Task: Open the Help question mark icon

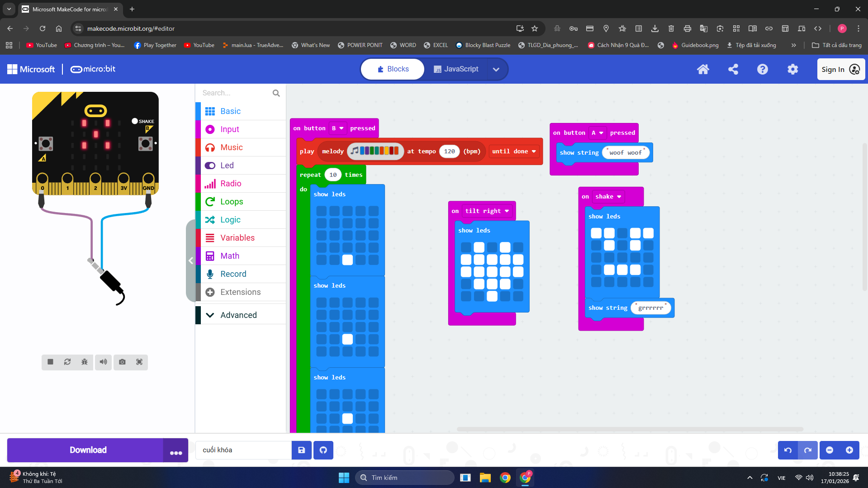Action: pyautogui.click(x=763, y=69)
